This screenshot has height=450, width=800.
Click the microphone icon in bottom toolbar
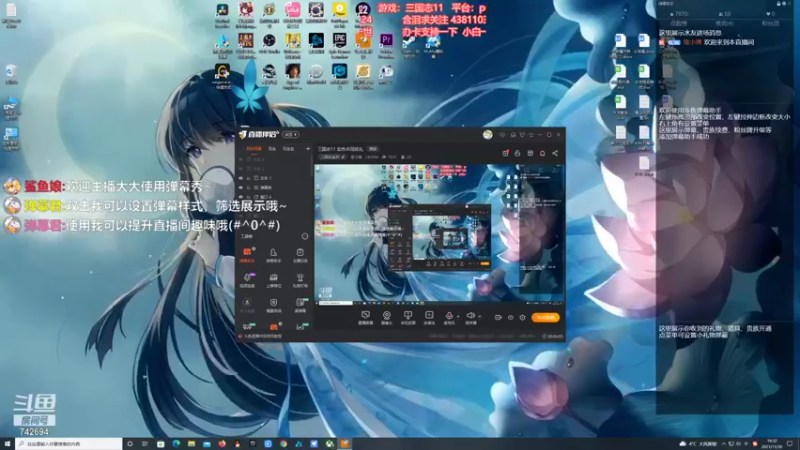[449, 316]
